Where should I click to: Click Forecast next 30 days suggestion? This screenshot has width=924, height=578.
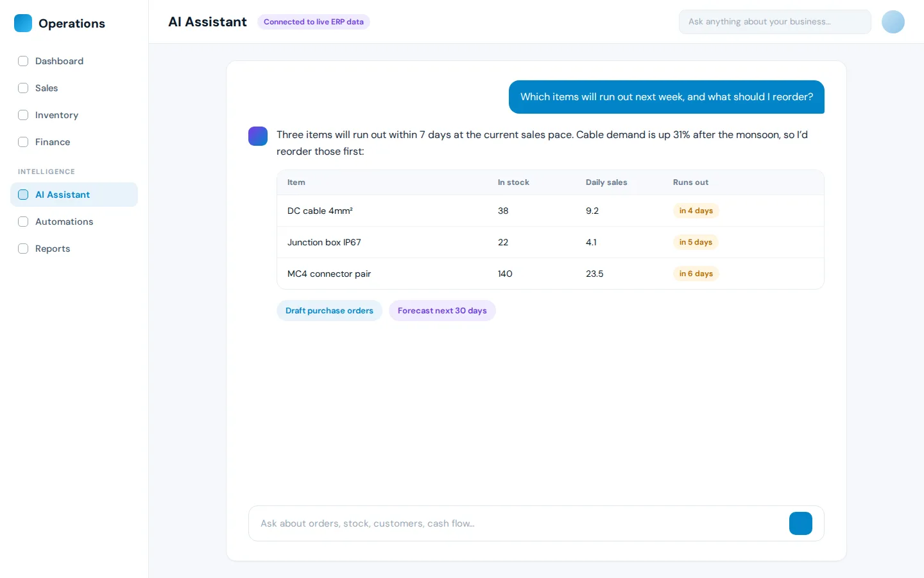click(x=442, y=311)
